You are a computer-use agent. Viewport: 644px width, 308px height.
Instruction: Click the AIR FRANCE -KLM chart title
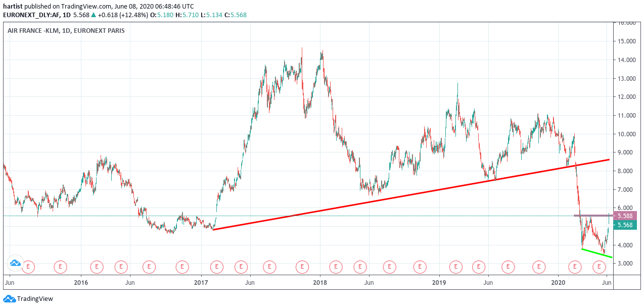click(66, 31)
